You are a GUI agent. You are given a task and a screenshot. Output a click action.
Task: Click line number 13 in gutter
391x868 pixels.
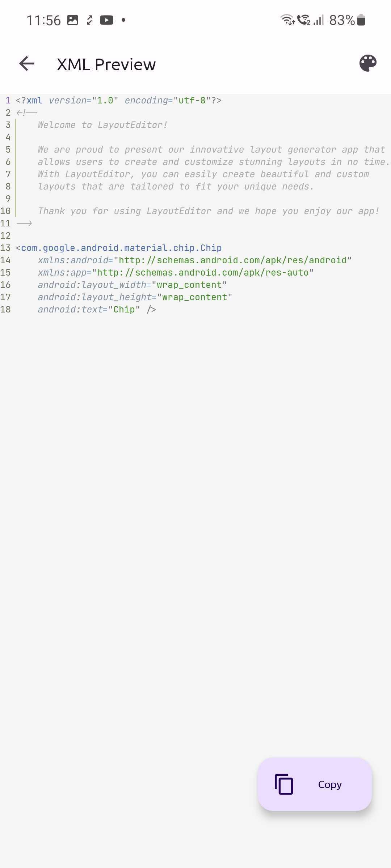[x=5, y=248]
